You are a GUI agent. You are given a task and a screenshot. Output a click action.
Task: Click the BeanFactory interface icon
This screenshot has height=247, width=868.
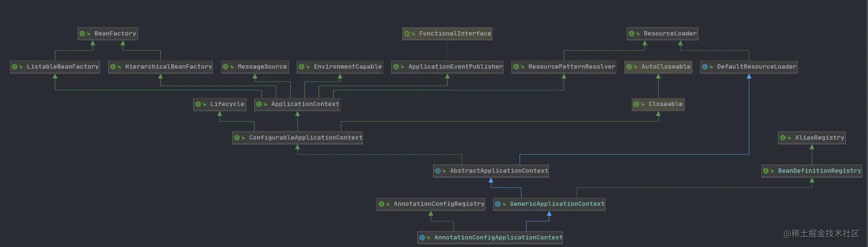click(x=82, y=34)
